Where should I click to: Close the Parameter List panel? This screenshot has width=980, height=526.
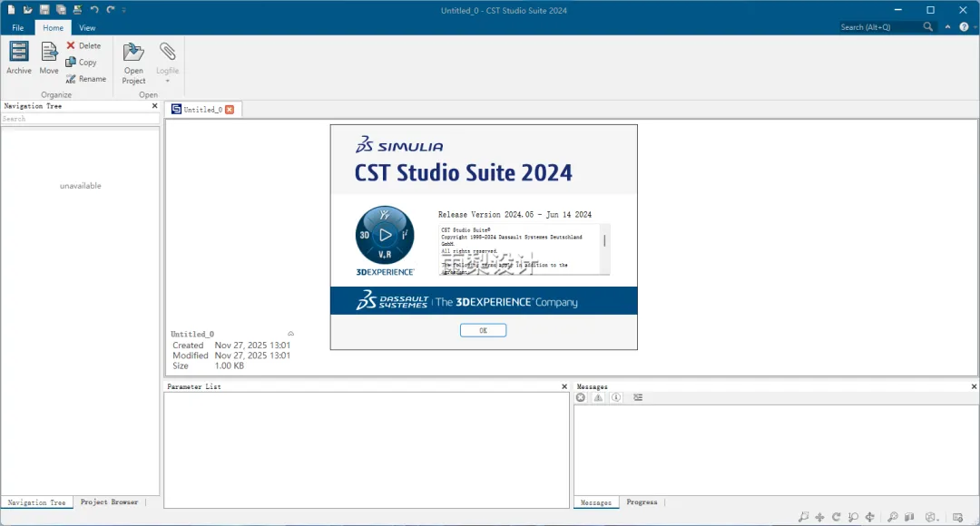click(564, 386)
